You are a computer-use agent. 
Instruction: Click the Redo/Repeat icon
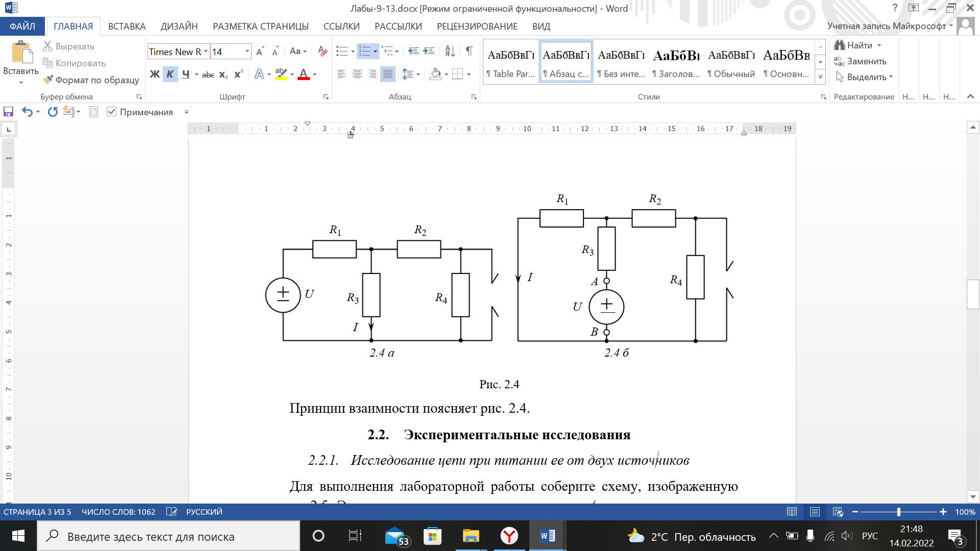click(53, 112)
